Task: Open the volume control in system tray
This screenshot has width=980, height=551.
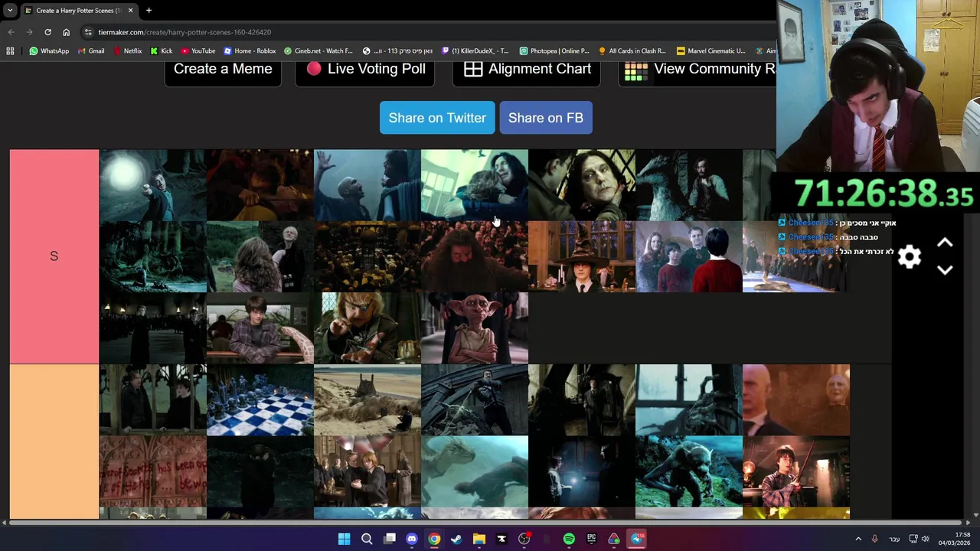Action: click(925, 539)
